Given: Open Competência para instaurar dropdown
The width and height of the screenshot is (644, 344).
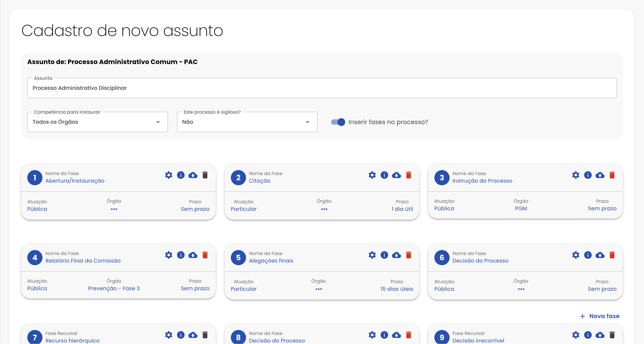Looking at the screenshot, I should click(97, 122).
